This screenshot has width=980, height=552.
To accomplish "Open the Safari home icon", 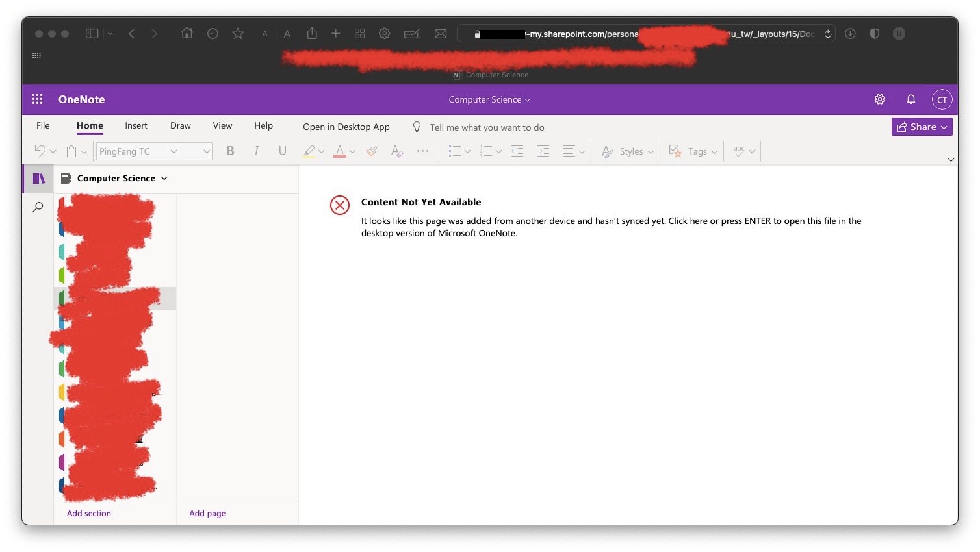I will click(187, 33).
